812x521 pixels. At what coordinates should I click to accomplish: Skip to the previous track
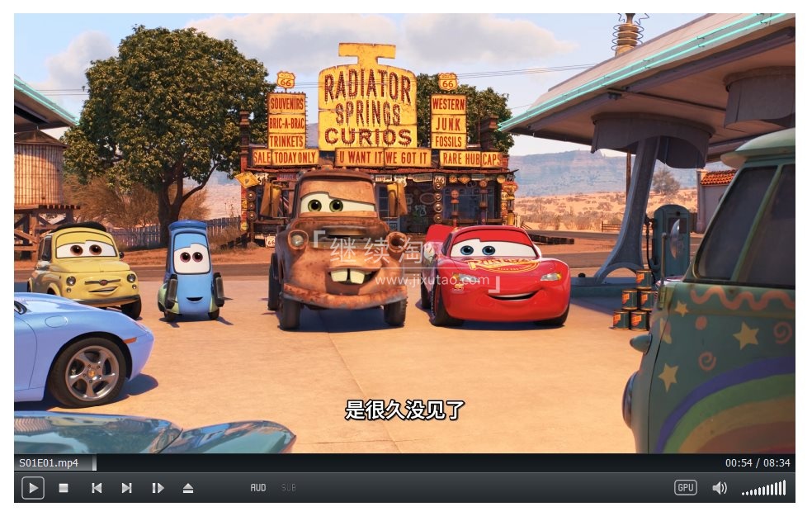97,488
